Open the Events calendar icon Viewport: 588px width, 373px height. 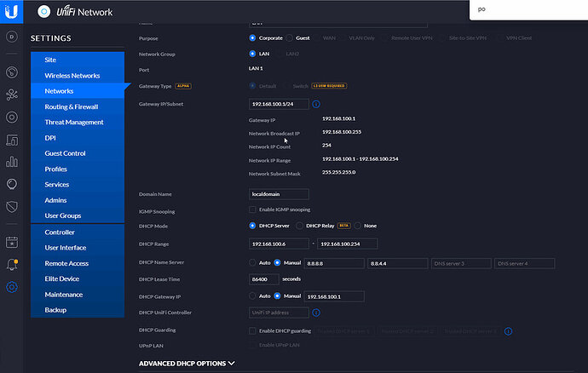(12, 242)
